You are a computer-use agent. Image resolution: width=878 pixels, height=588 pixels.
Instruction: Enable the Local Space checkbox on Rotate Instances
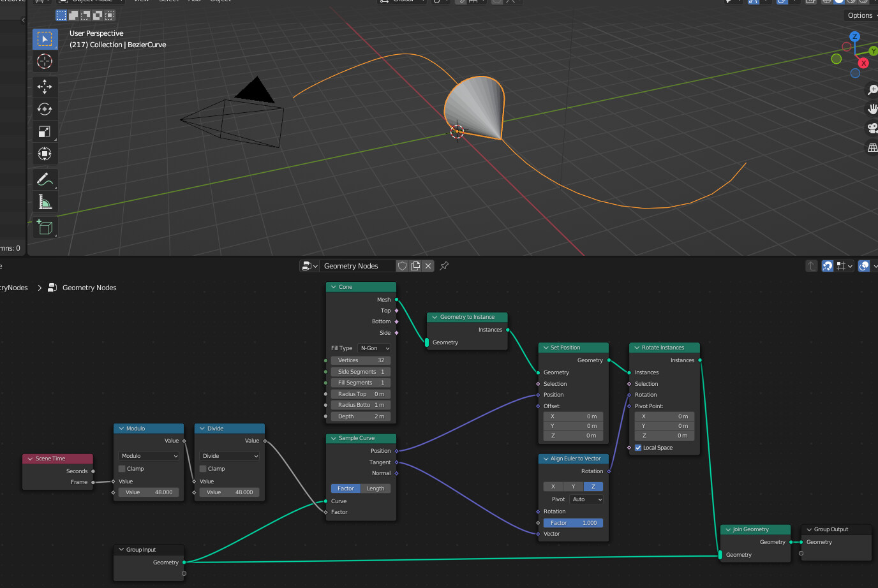(x=637, y=447)
